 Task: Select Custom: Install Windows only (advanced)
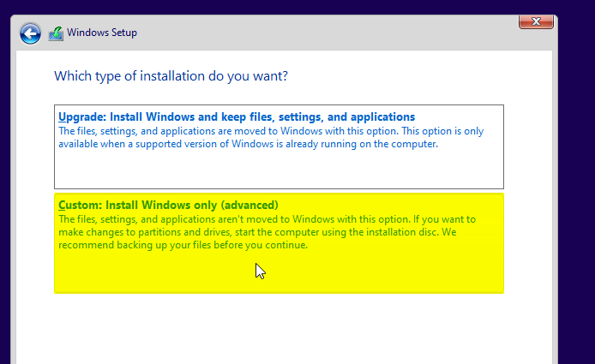279,243
